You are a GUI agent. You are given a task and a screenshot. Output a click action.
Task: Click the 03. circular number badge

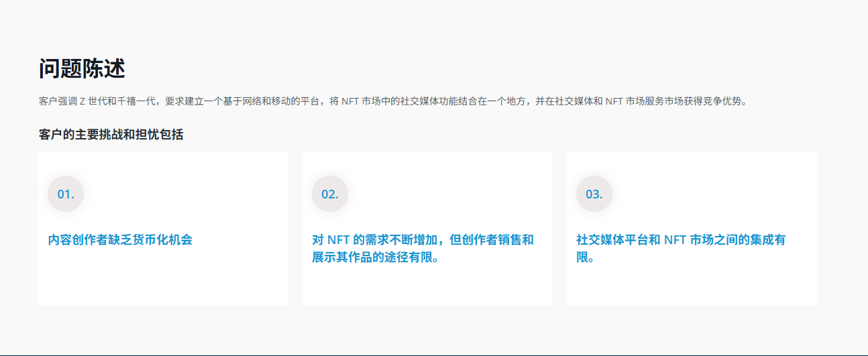(594, 194)
